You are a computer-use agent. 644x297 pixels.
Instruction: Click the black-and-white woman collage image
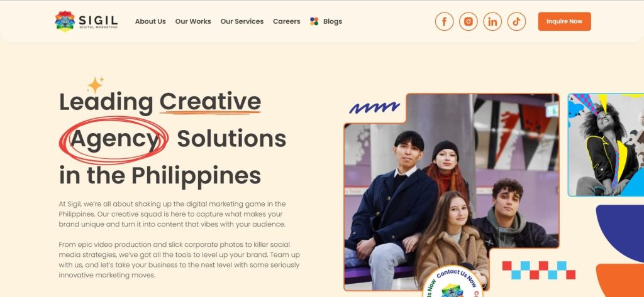tap(606, 145)
